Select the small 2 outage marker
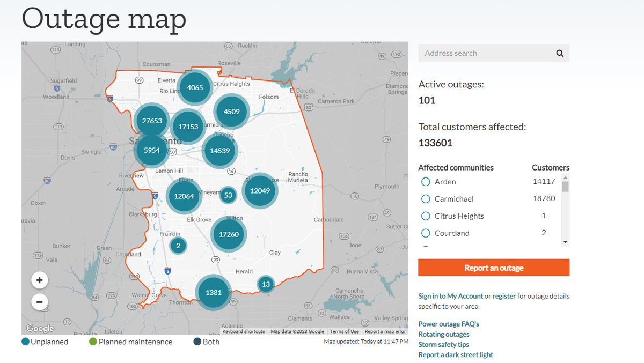Viewport: 644px width, 363px height. point(178,246)
